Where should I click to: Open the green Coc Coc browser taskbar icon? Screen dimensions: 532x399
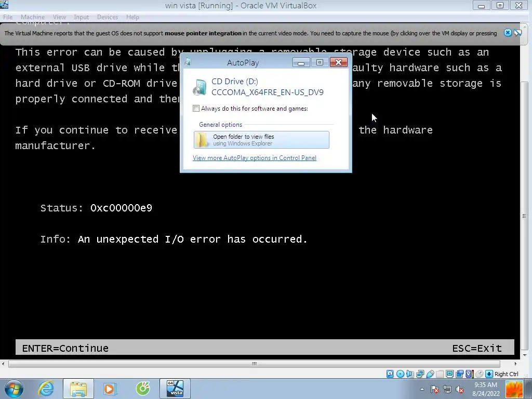pyautogui.click(x=142, y=389)
